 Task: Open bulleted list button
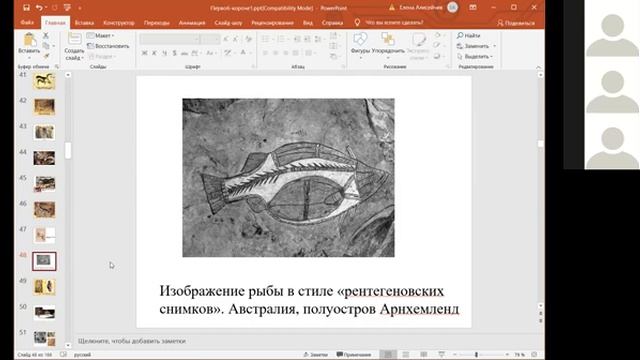(266, 39)
